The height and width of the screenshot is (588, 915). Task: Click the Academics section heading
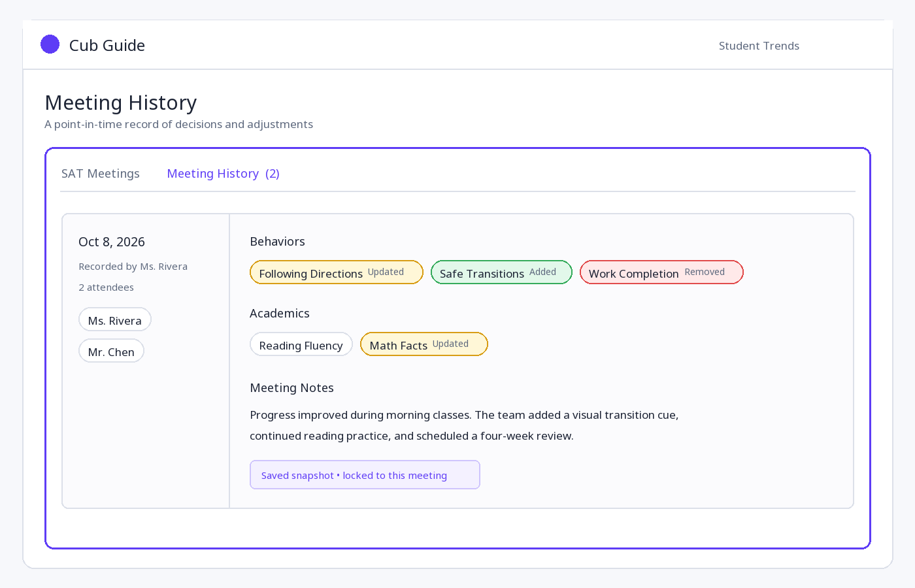(280, 314)
